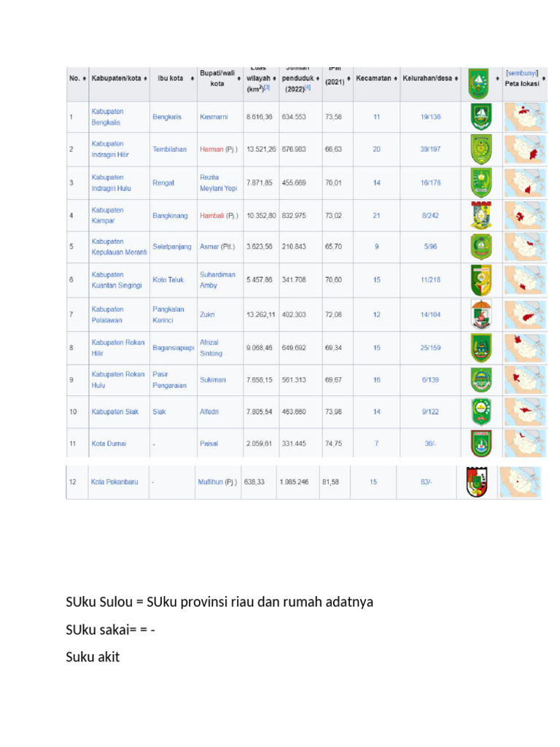Click the Kabupaten Bengkalis coat of arms
This screenshot has width=560, height=747.
[481, 117]
